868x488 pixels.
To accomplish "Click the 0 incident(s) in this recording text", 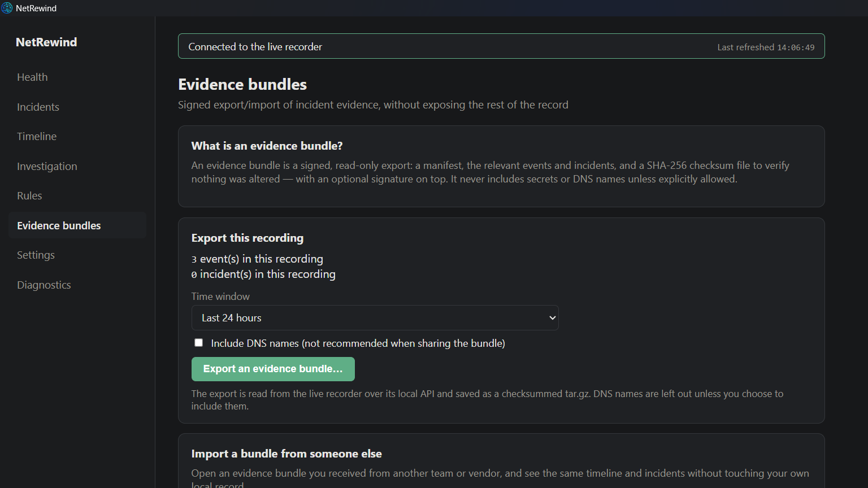I will pos(263,274).
